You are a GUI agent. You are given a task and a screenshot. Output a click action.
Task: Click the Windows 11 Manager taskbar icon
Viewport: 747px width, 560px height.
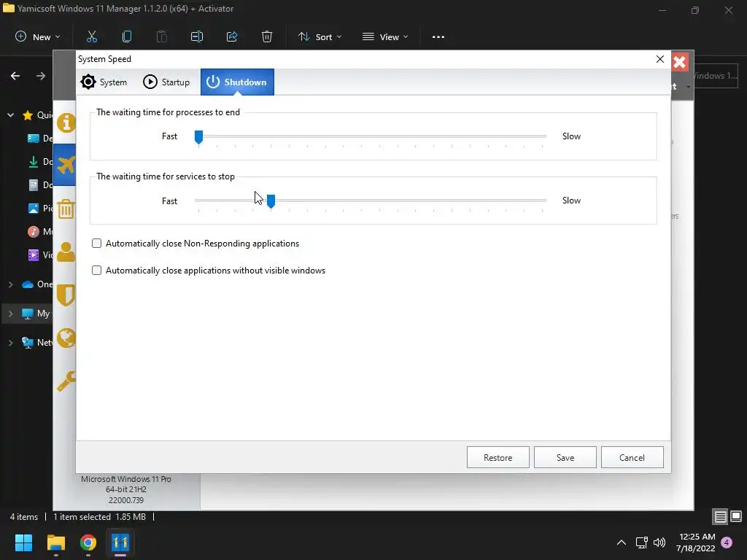(120, 542)
